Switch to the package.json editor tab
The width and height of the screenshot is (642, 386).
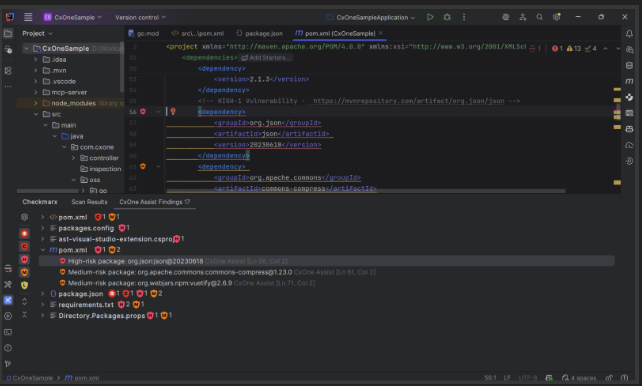click(260, 34)
